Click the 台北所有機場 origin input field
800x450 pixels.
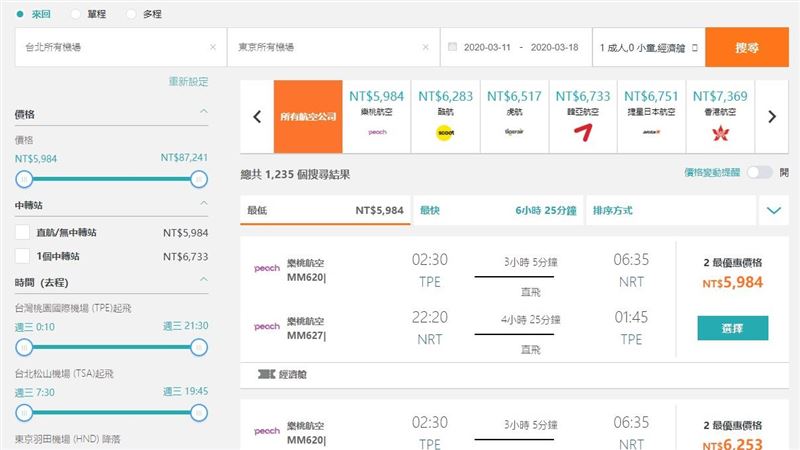click(x=121, y=47)
